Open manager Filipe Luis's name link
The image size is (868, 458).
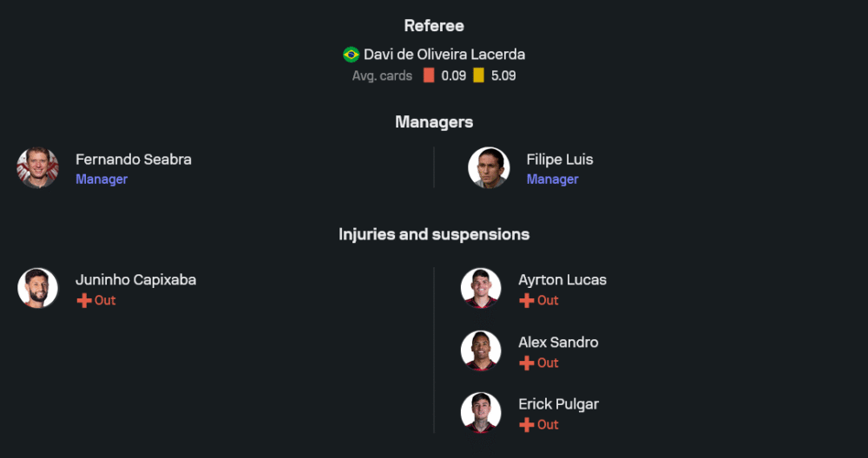tap(560, 160)
